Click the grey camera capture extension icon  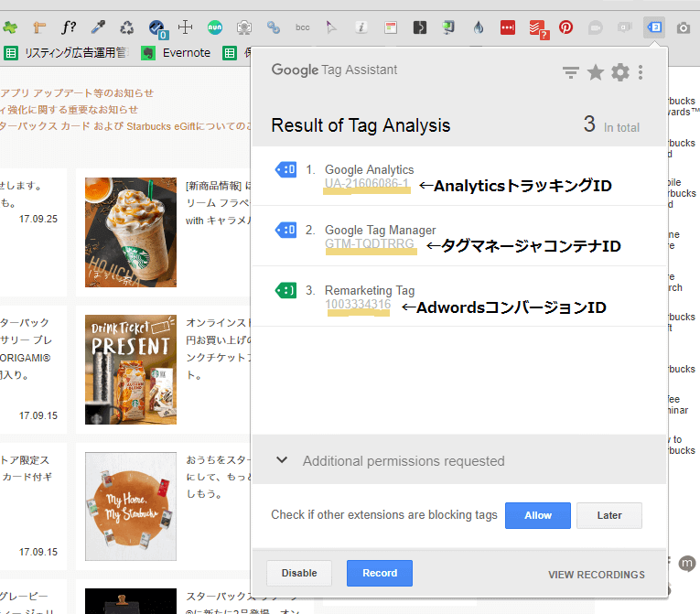click(x=244, y=27)
